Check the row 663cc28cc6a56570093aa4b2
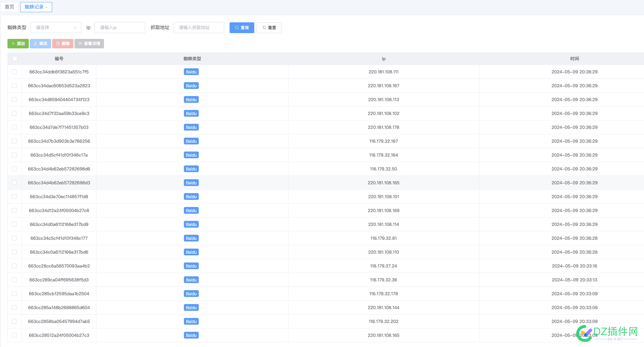 14,266
